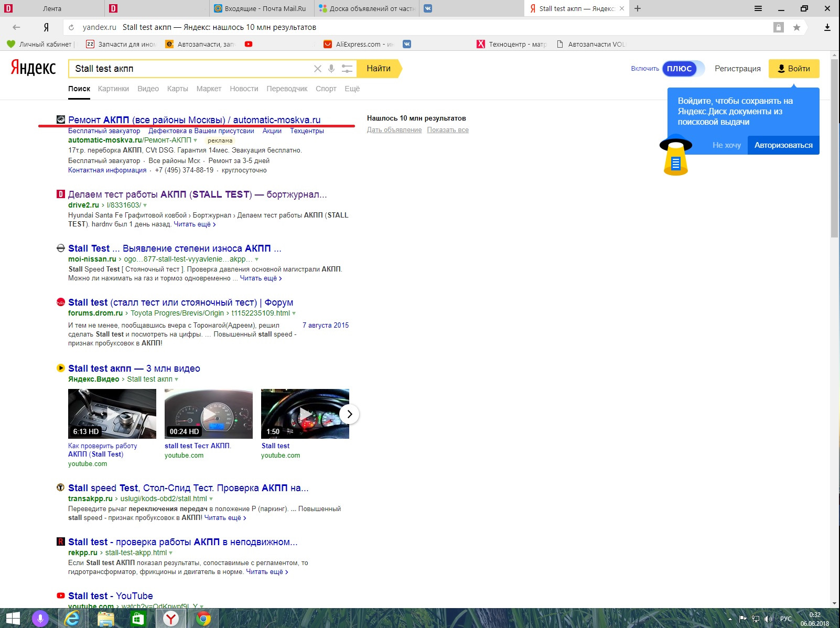Open Stall test - YouTube result
This screenshot has height=628, width=840.
tap(110, 596)
